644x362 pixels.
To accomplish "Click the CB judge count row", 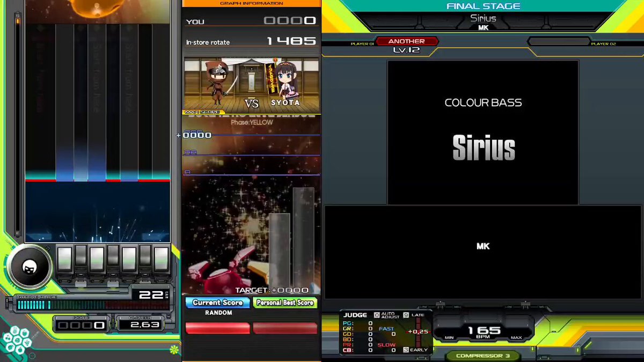I will pyautogui.click(x=357, y=350).
